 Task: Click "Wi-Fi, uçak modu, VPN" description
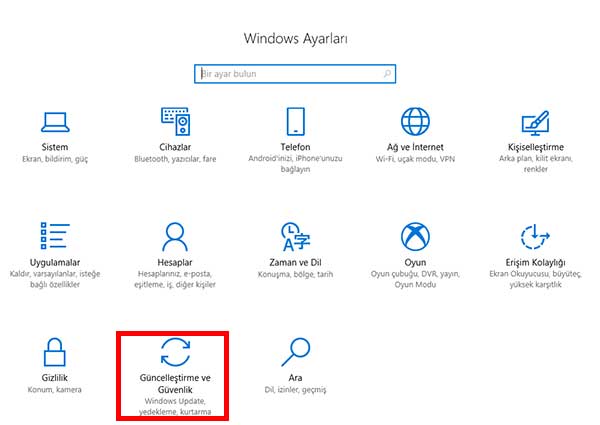[415, 159]
